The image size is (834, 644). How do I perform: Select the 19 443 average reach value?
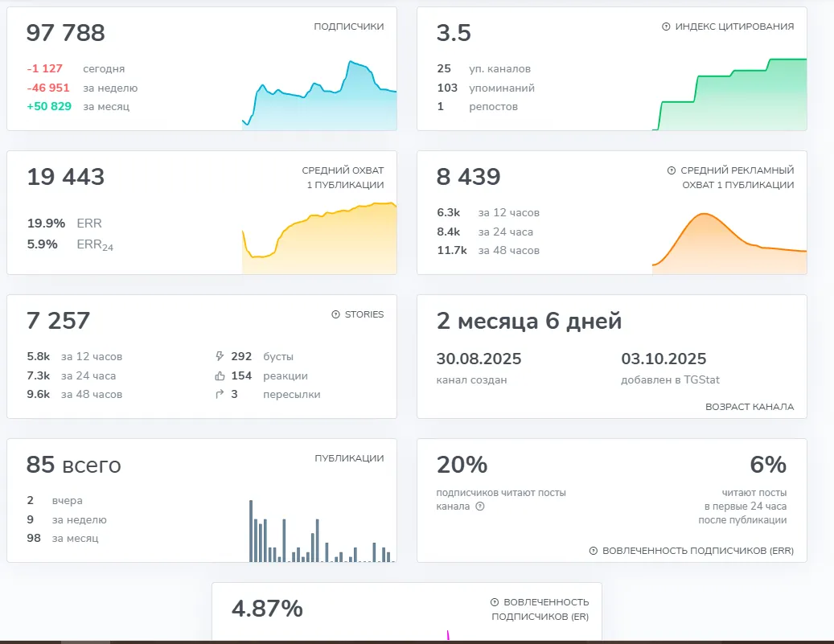click(66, 177)
